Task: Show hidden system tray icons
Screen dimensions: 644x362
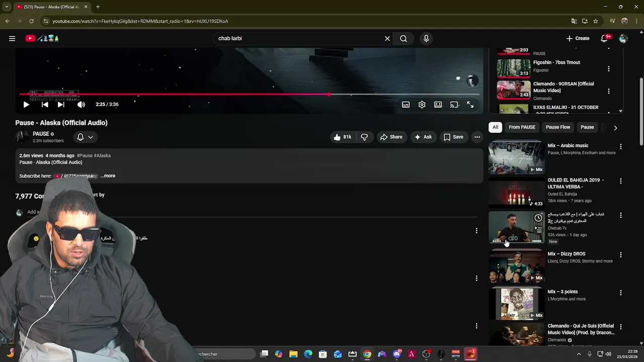Action: coord(579,354)
